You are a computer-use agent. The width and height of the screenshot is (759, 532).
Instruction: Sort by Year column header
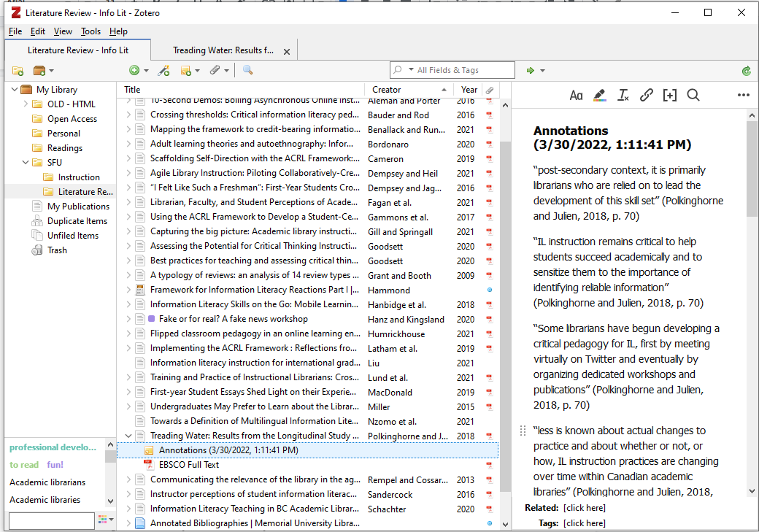tap(469, 90)
